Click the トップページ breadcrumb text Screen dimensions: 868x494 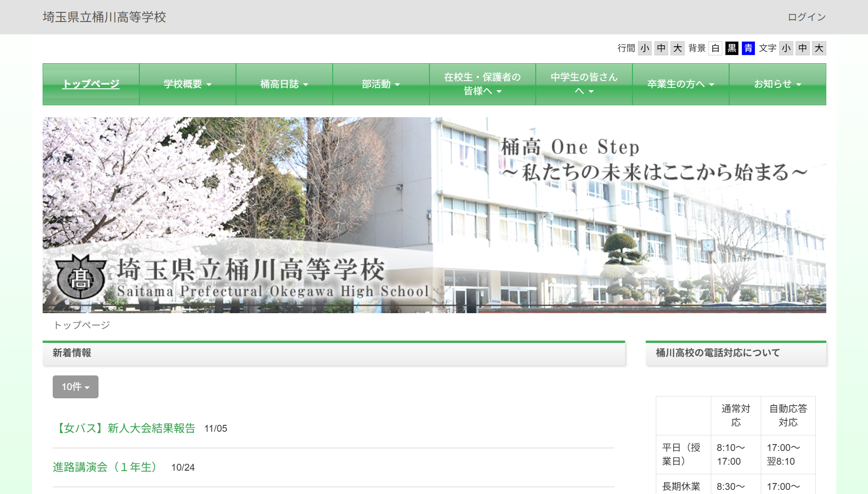(82, 325)
